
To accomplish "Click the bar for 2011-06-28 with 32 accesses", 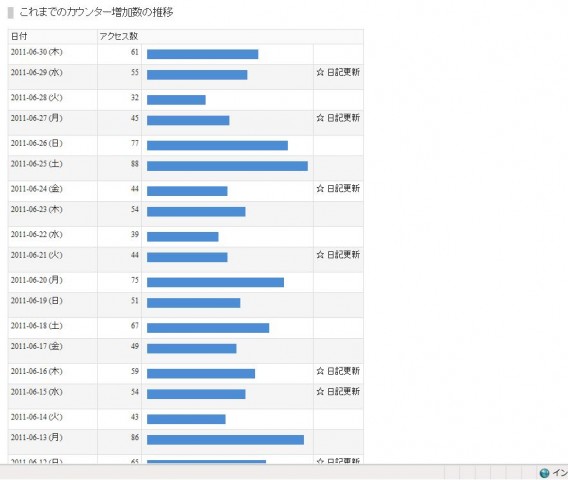I will coord(176,100).
